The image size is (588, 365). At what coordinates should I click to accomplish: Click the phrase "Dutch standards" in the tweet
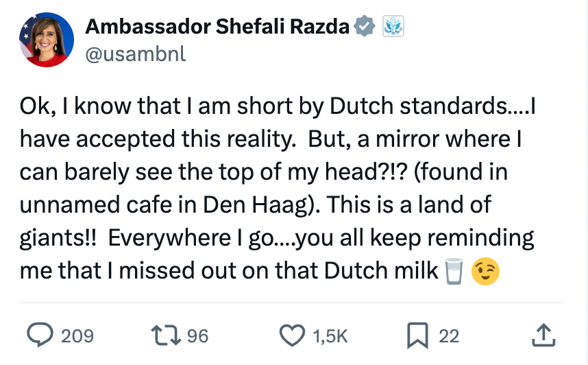(415, 108)
